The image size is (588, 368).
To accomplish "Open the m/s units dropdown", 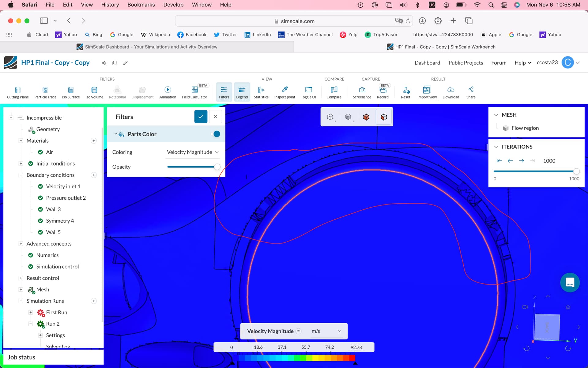I will (x=326, y=331).
